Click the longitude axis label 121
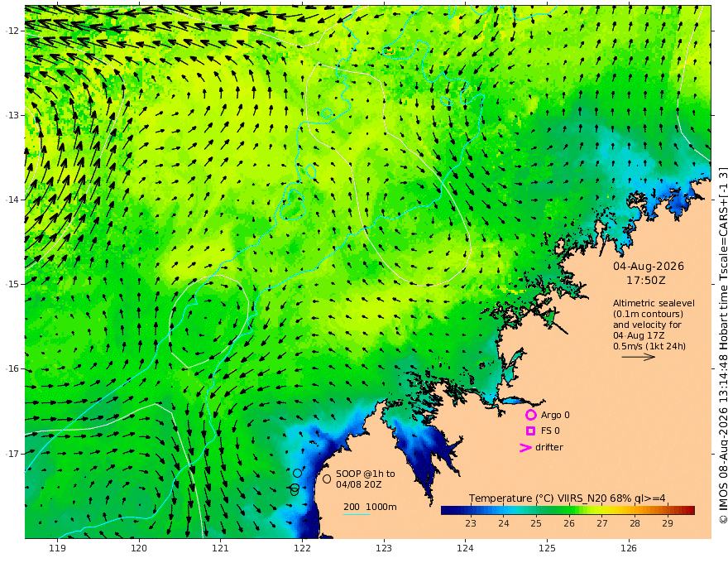Screen dimensions: 728x563 coord(221,549)
